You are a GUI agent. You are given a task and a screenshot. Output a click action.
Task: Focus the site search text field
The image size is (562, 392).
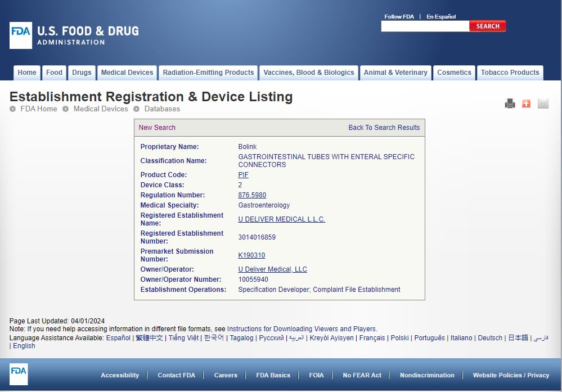[x=425, y=26]
